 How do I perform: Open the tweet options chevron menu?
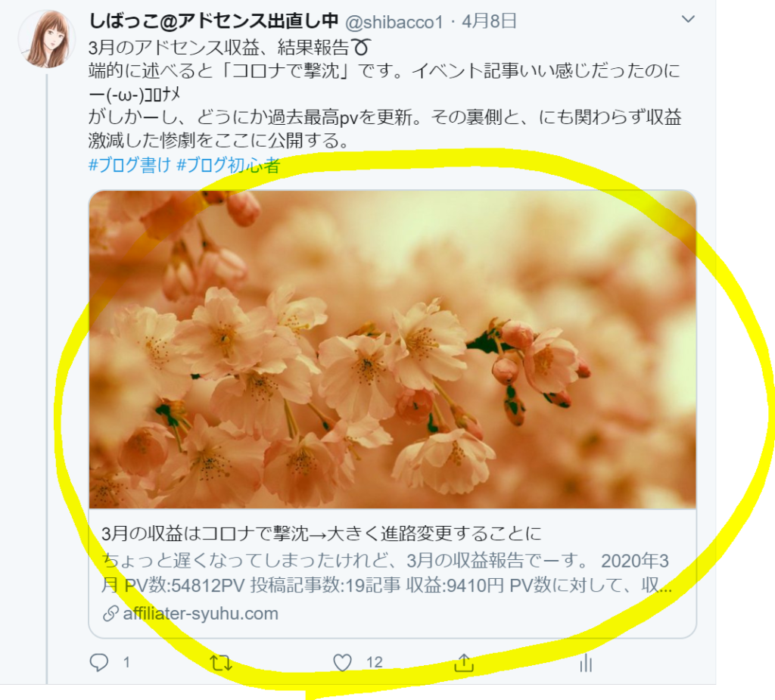(688, 19)
